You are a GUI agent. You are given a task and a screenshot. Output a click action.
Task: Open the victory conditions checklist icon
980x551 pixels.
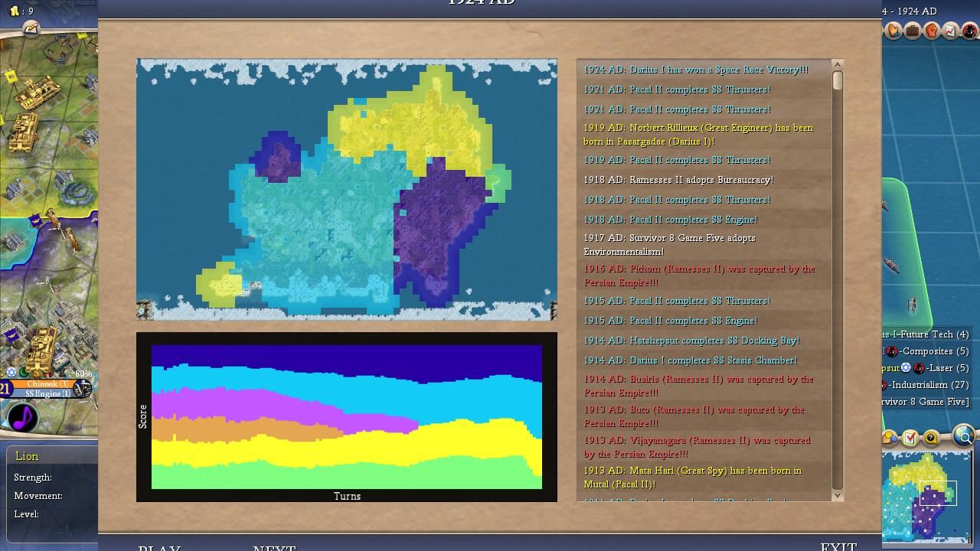910,438
